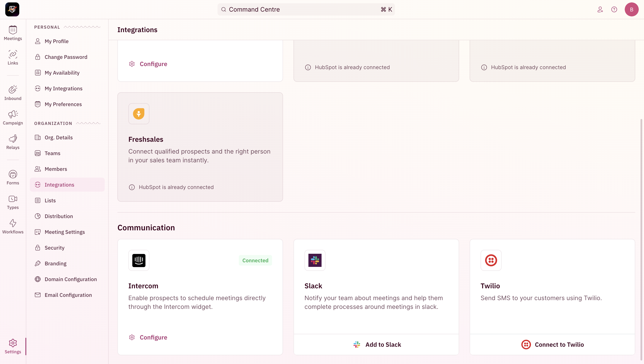Click the Intercom card title

143,286
